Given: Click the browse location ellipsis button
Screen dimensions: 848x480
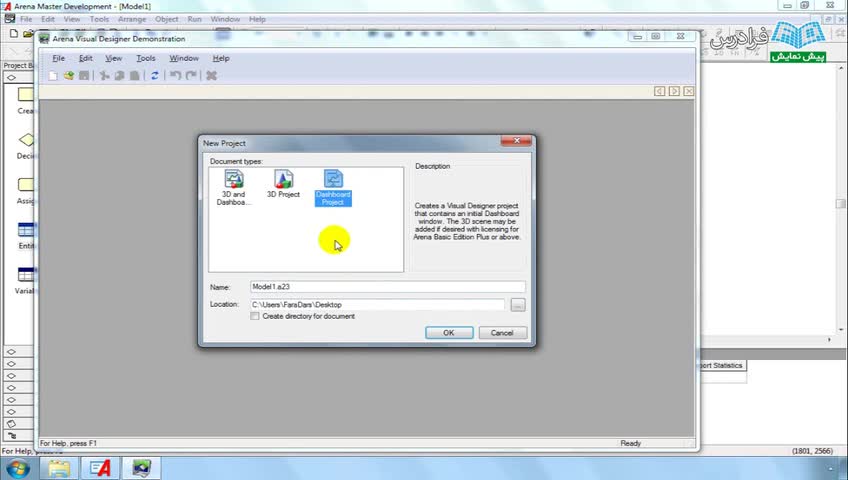Looking at the screenshot, I should tap(518, 305).
